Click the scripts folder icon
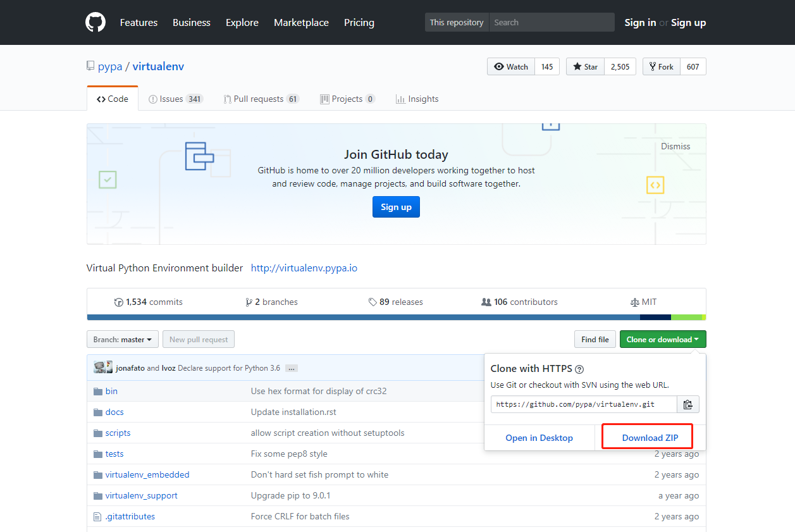The height and width of the screenshot is (532, 795). 98,433
